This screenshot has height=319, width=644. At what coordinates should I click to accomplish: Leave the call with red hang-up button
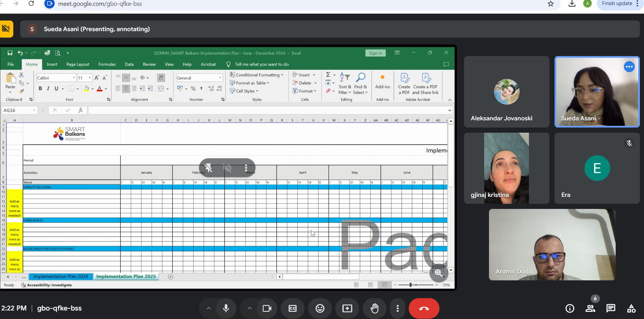[x=424, y=308]
